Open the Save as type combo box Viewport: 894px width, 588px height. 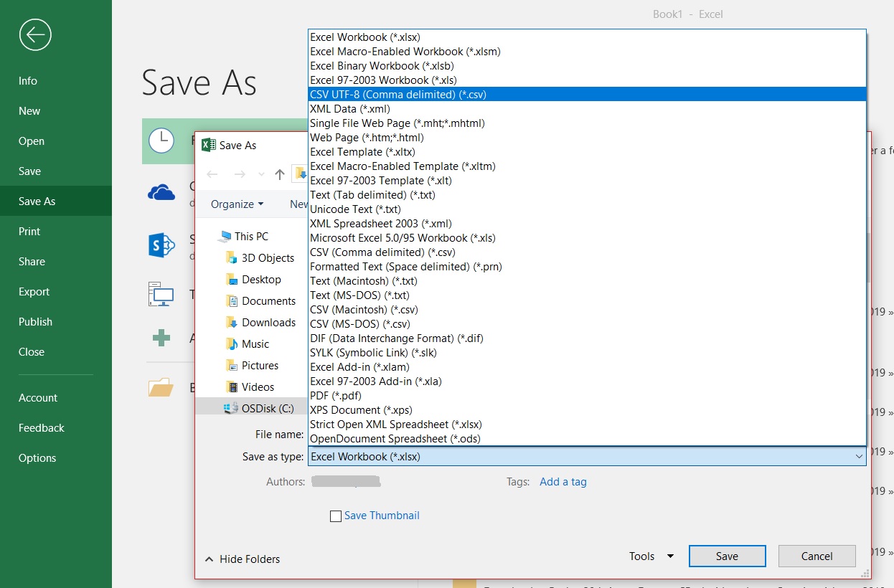pyautogui.click(x=587, y=456)
